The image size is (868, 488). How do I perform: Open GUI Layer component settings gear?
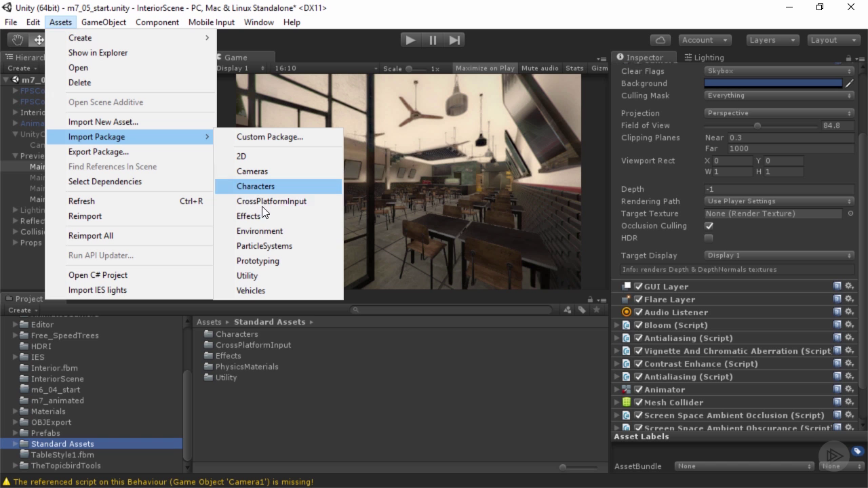(x=849, y=286)
